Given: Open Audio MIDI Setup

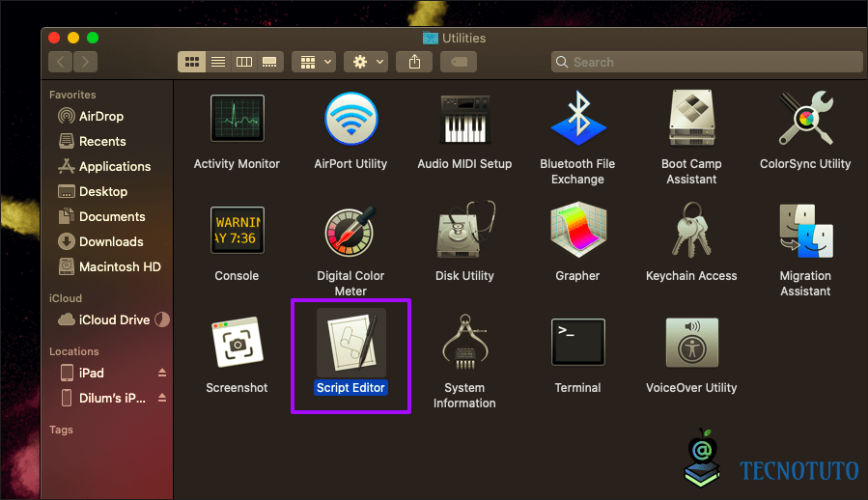Looking at the screenshot, I should point(465,119).
